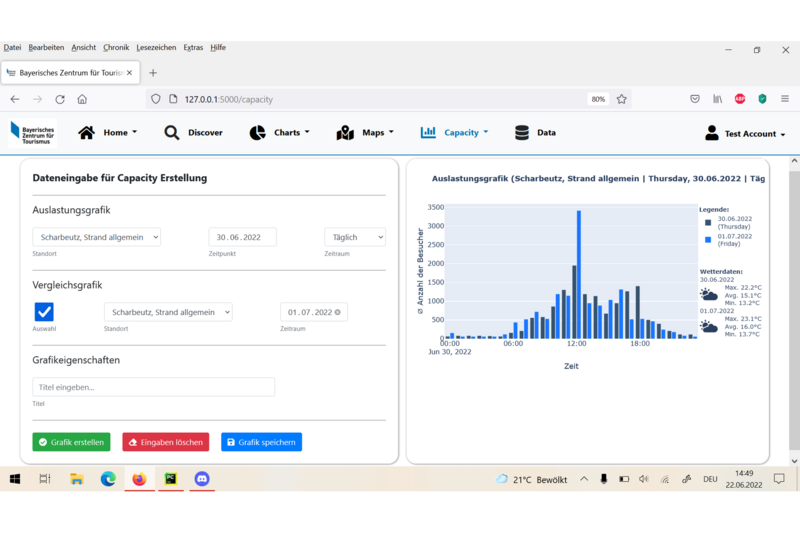The image size is (800, 533).
Task: Open Discord from the Windows taskbar
Action: [x=202, y=480]
